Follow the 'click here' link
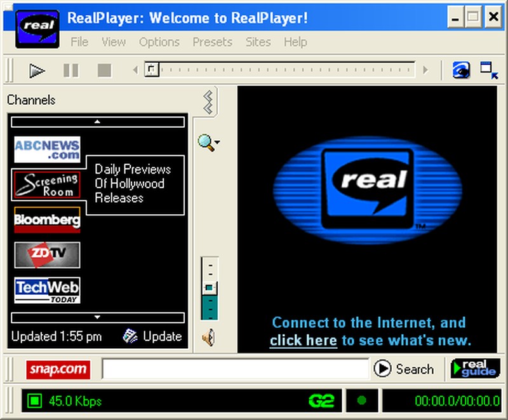Screen dimensions: 508x420 (x=303, y=341)
